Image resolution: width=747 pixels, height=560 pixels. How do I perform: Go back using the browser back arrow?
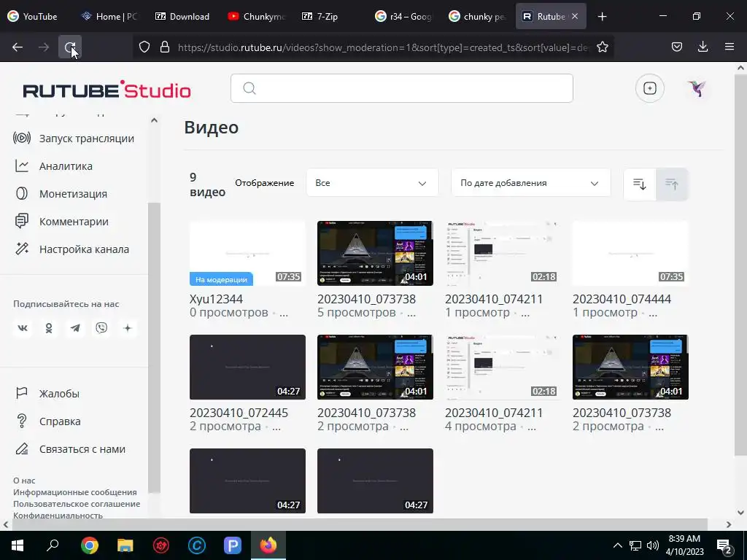18,47
